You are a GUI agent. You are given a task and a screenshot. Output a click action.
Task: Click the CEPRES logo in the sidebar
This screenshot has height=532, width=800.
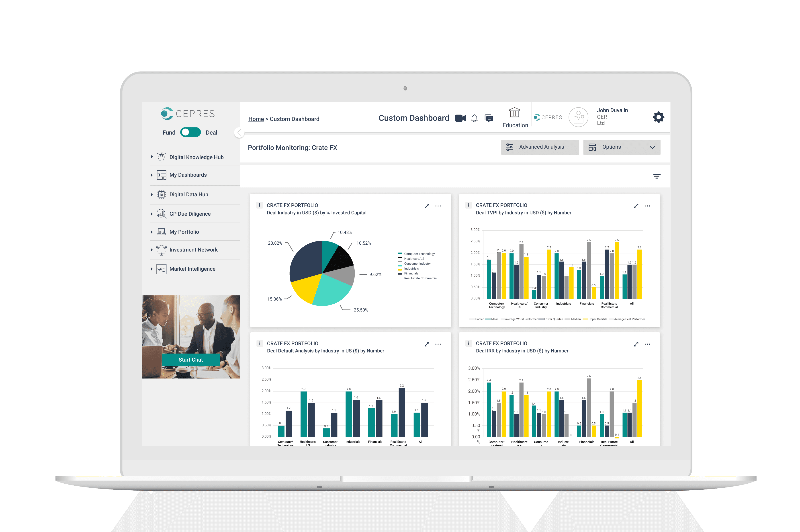click(x=188, y=113)
